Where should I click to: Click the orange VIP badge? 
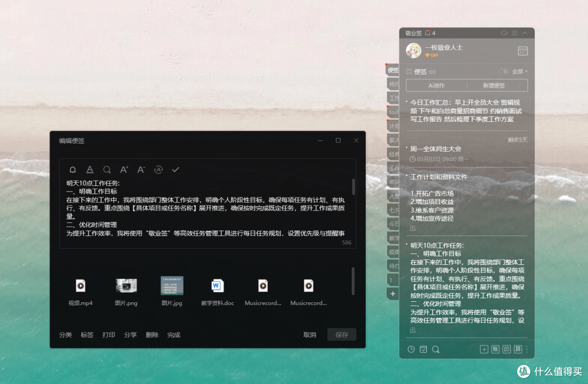[x=432, y=55]
